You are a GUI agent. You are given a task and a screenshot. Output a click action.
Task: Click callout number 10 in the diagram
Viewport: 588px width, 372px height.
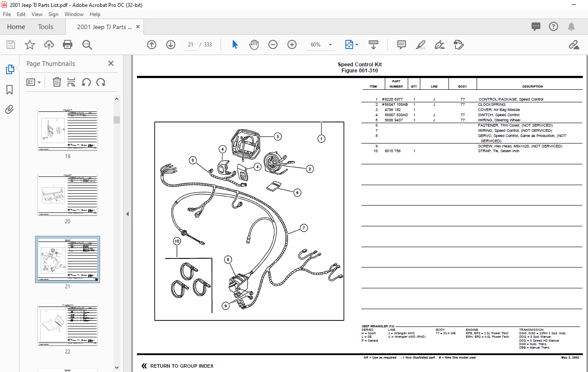(x=177, y=241)
